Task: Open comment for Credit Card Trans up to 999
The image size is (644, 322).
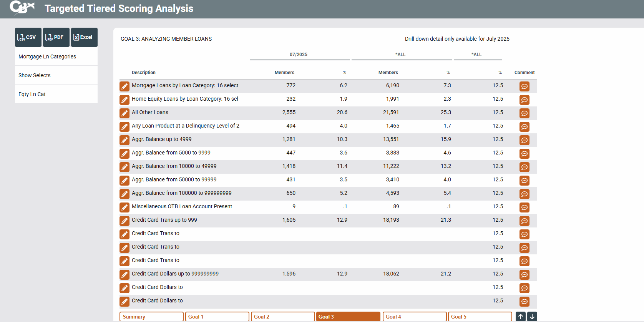Action: 524,221
